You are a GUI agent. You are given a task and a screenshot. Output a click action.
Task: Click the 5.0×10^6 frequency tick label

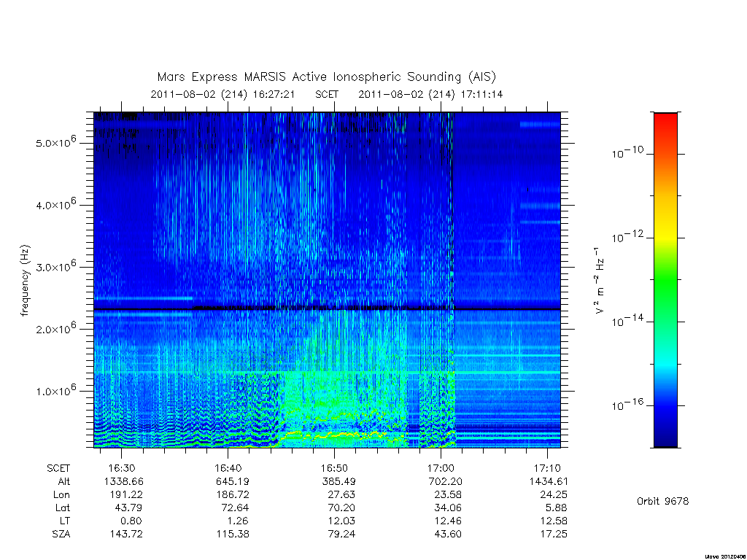(x=55, y=142)
